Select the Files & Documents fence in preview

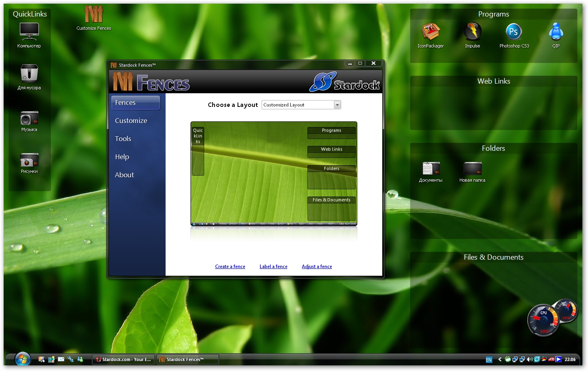click(x=332, y=209)
